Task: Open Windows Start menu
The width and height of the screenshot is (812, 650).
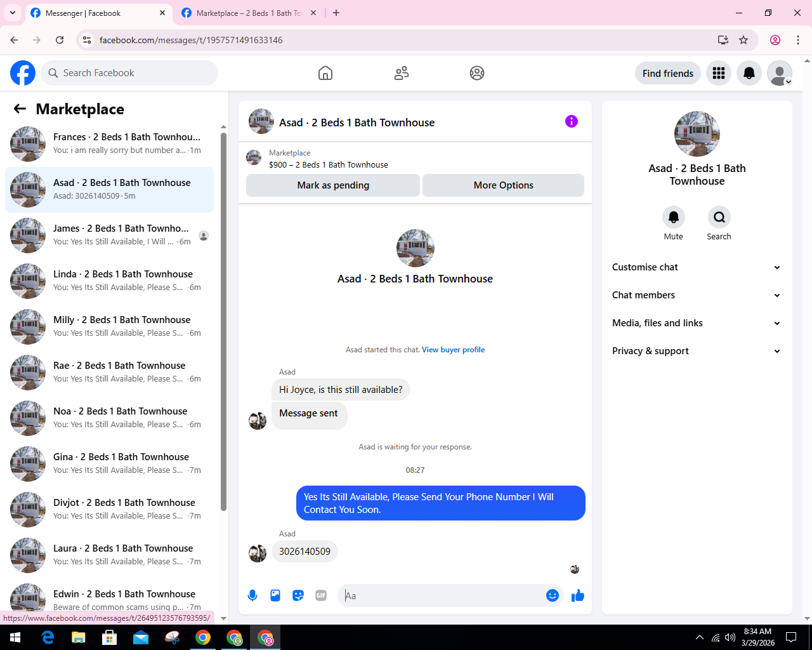Action: 15,637
